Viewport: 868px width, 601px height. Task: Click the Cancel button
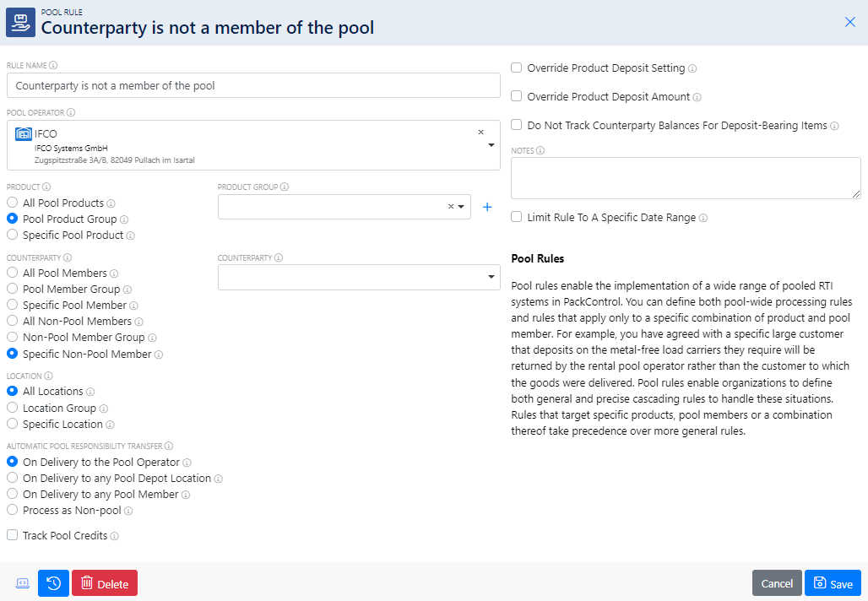click(777, 582)
